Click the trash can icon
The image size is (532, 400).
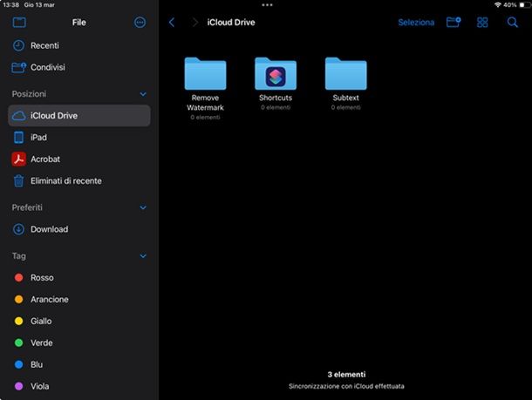18,180
